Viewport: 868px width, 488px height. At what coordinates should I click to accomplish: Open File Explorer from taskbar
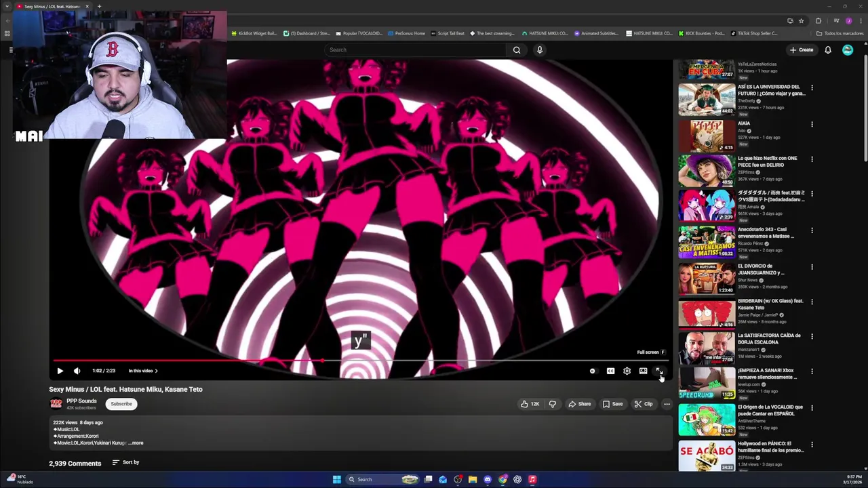coord(473,479)
